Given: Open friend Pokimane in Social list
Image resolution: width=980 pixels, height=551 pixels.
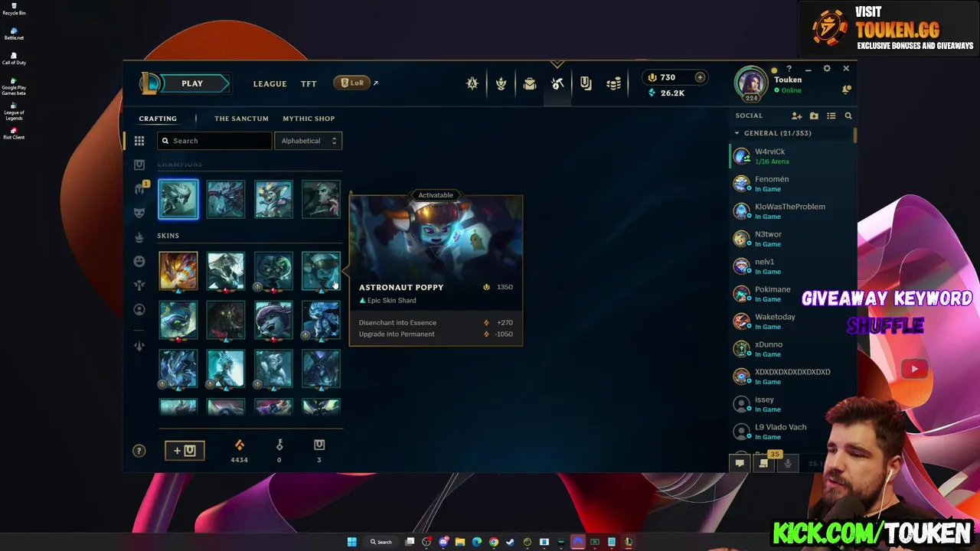Looking at the screenshot, I should pos(792,294).
